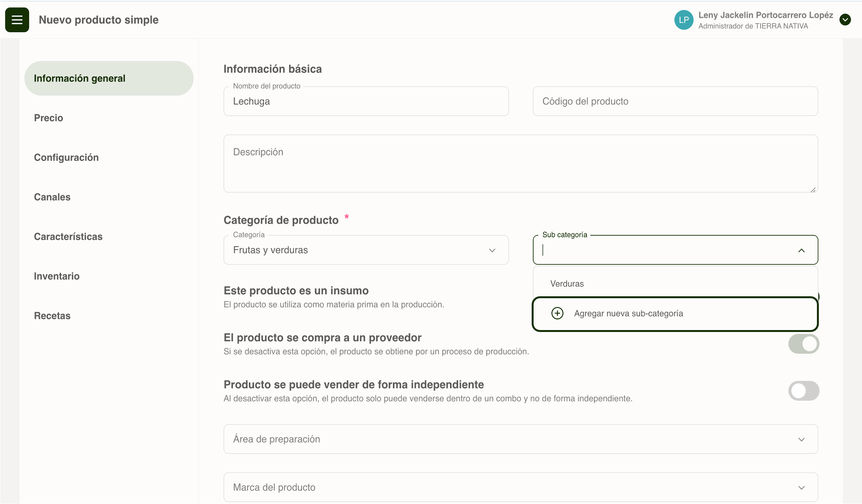The height and width of the screenshot is (504, 862).
Task: Expand the user account dropdown arrow
Action: tap(845, 20)
